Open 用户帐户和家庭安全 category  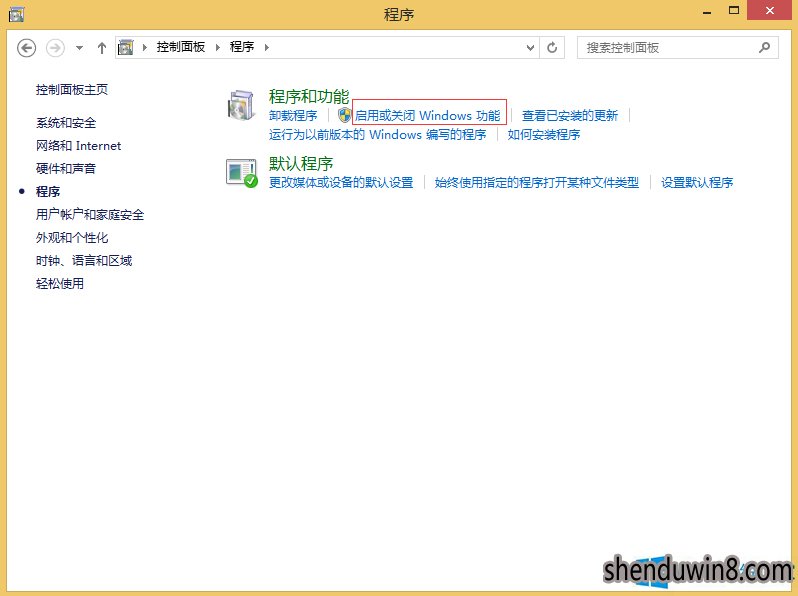90,214
